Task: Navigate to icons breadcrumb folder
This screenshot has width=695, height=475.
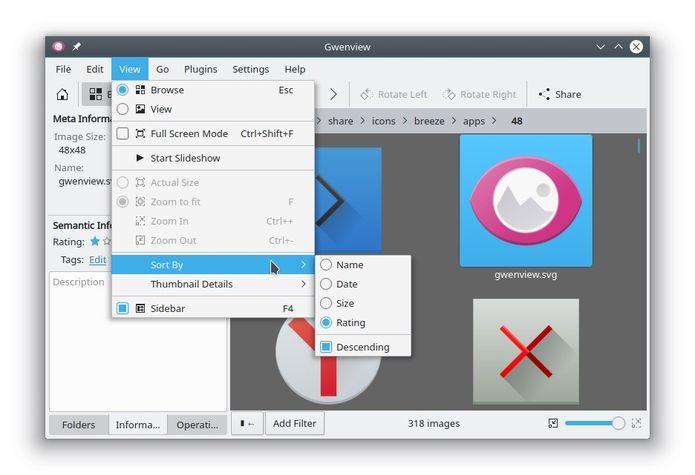Action: 383,121
